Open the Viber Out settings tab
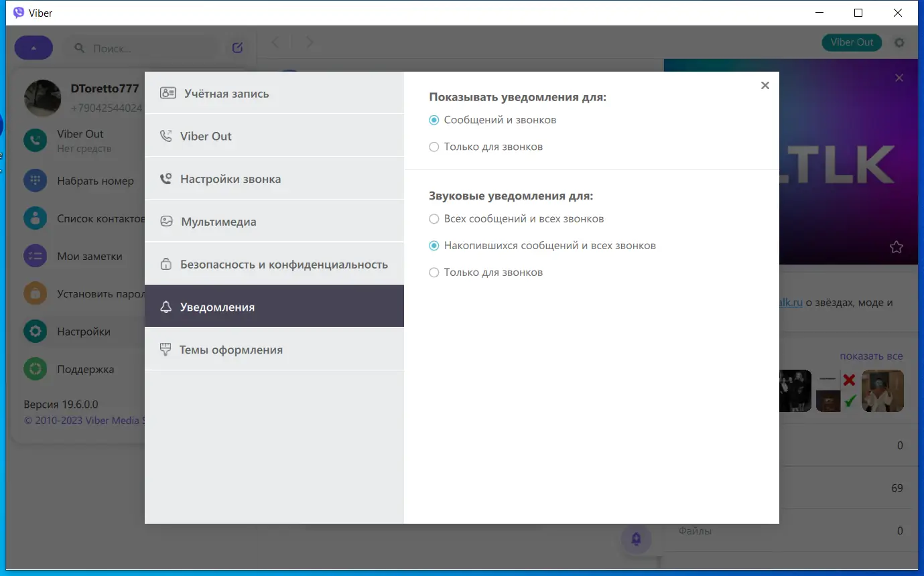 click(x=274, y=136)
